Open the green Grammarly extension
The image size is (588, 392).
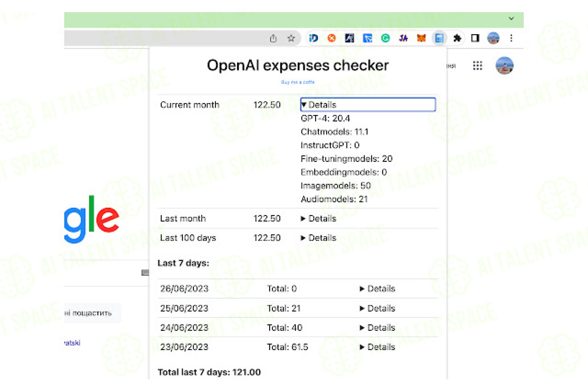385,38
